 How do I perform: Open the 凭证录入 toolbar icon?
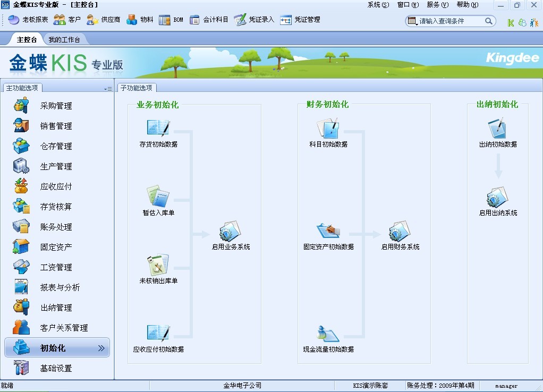coord(254,20)
